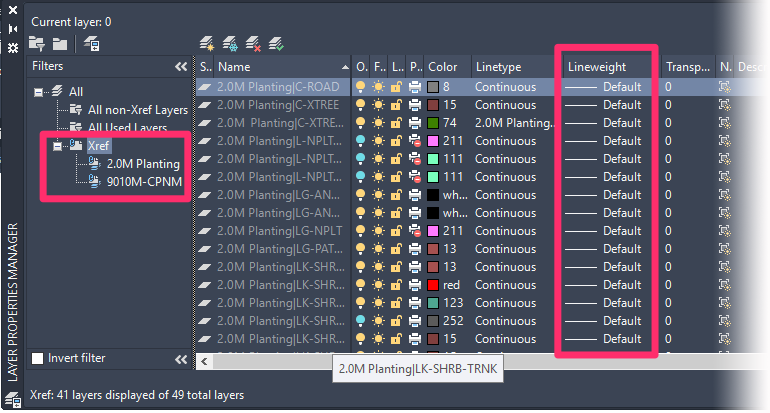Click the Delete Layer icon
This screenshot has height=413, width=770.
tap(253, 44)
